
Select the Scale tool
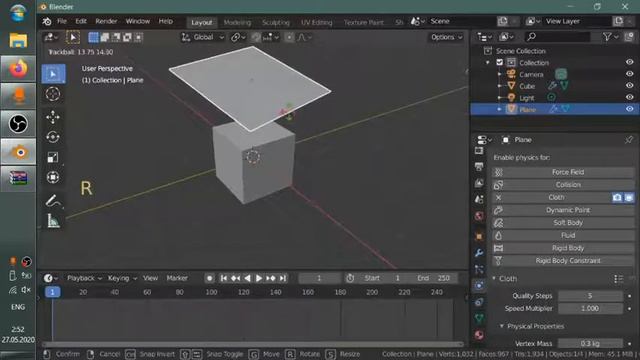53,157
